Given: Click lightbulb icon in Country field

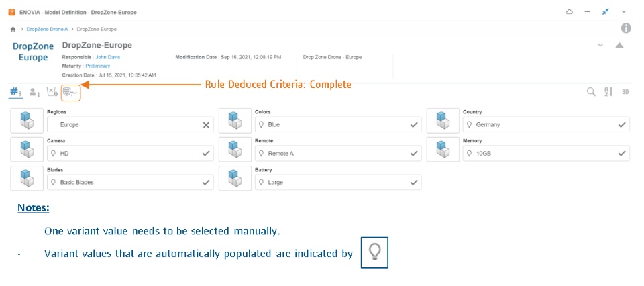Looking at the screenshot, I should [x=469, y=124].
